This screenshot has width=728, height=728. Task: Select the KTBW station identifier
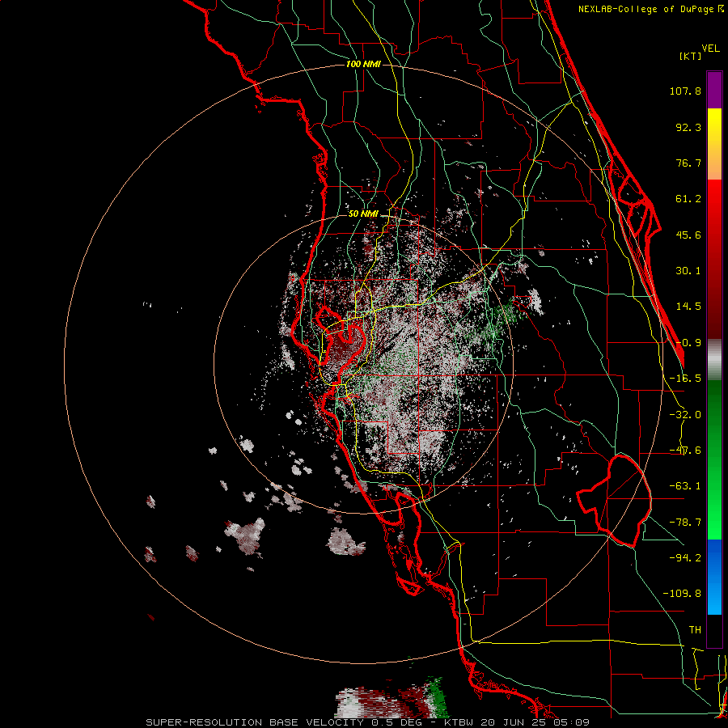[459, 722]
